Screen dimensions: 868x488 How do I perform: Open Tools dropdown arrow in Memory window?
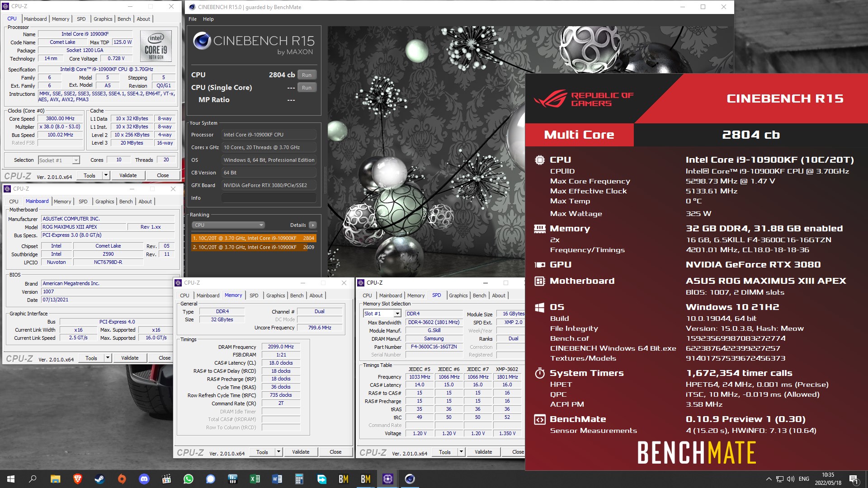pos(278,452)
